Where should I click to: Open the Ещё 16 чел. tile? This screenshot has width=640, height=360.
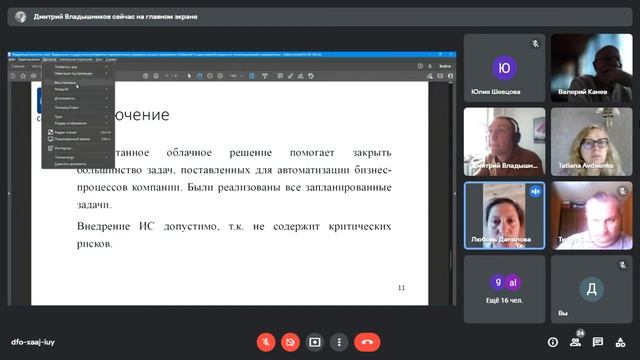(504, 289)
